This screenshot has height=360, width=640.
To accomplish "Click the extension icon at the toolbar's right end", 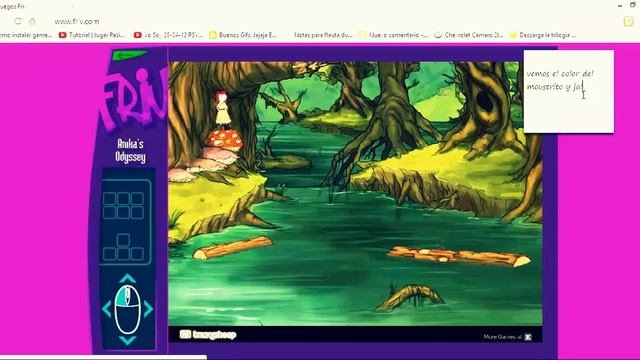I will point(628,21).
